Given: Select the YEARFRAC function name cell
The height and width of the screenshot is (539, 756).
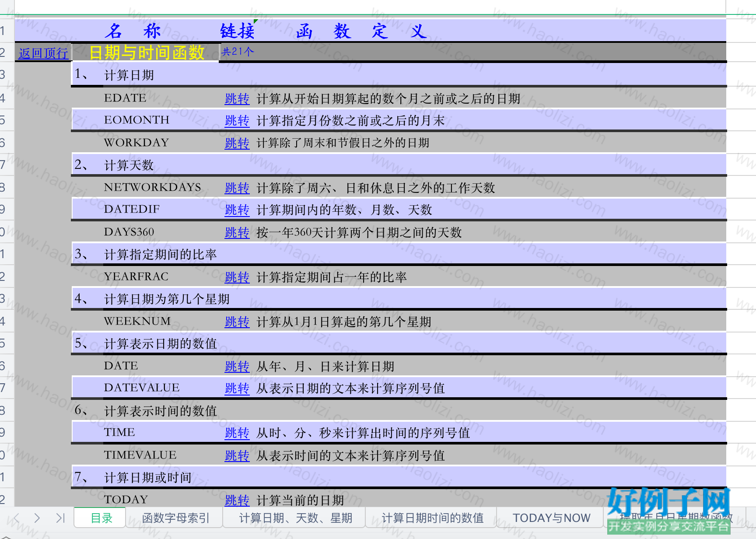Looking at the screenshot, I should (x=136, y=276).
